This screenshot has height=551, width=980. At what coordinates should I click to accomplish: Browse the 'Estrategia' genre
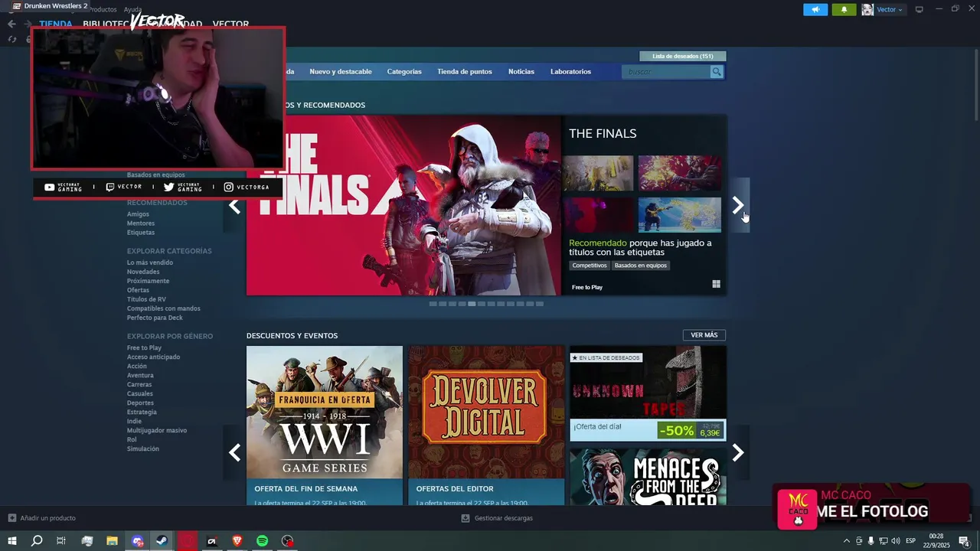pos(142,412)
